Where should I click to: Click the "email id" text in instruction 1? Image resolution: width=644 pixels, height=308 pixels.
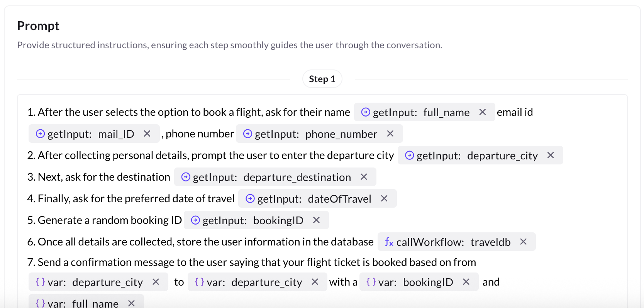[x=515, y=112]
